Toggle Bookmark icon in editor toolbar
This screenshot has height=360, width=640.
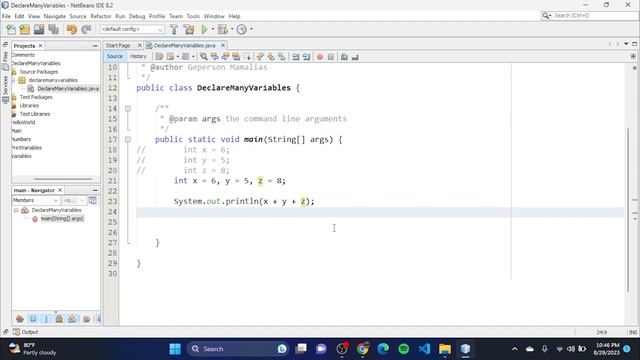[x=282, y=57]
